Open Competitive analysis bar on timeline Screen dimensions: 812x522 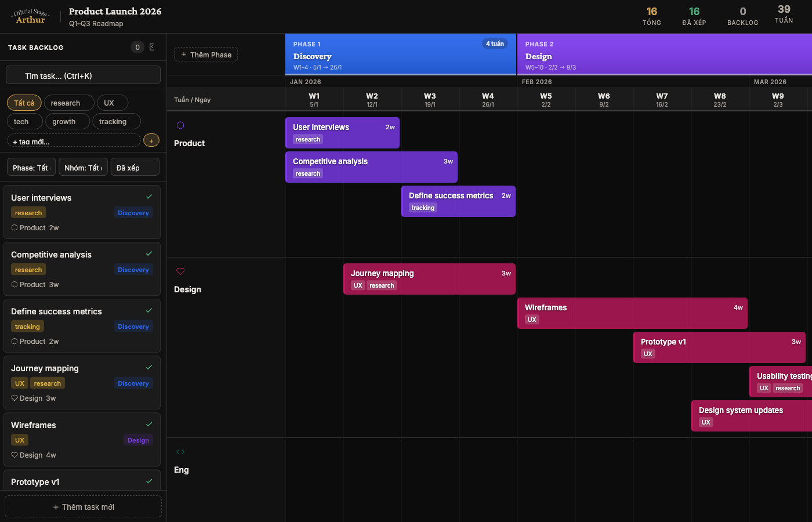pyautogui.click(x=371, y=167)
